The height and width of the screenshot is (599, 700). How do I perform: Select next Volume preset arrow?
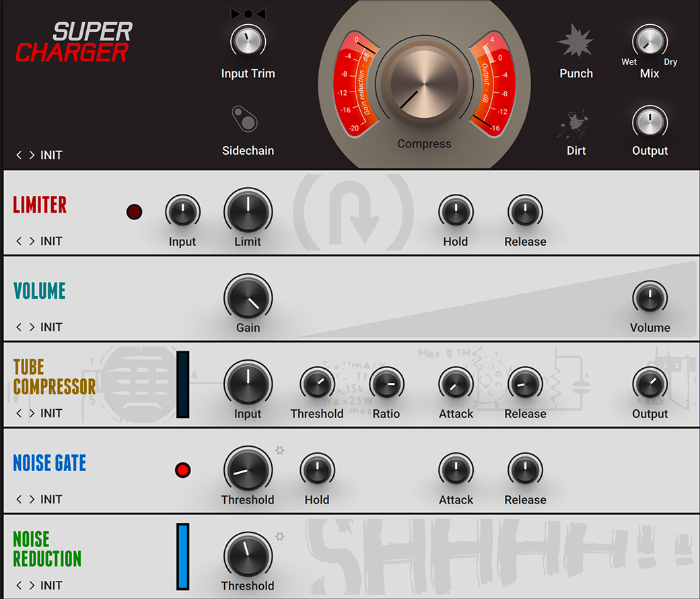pyautogui.click(x=32, y=327)
